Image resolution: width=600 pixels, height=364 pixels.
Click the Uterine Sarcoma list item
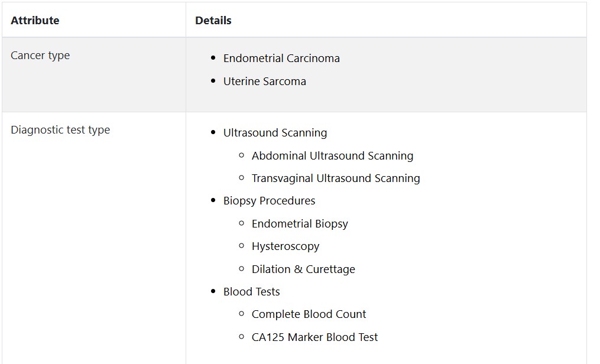tap(264, 82)
